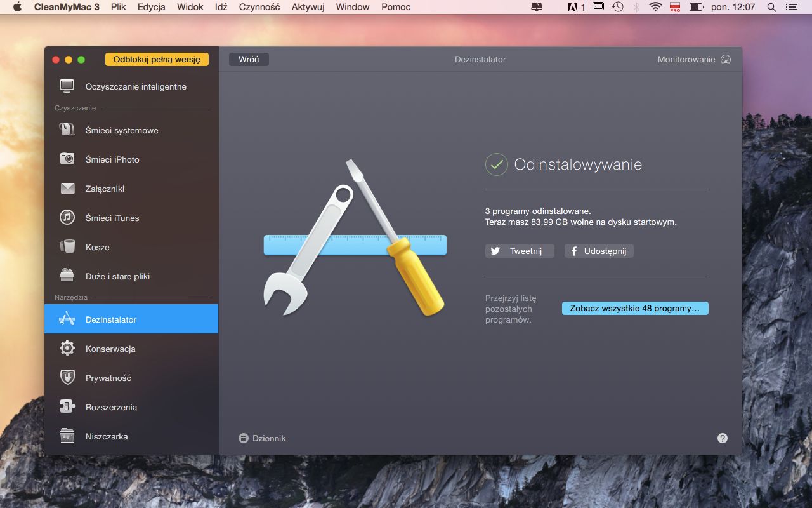812x508 pixels.
Task: Open the Widok menu
Action: 190,7
